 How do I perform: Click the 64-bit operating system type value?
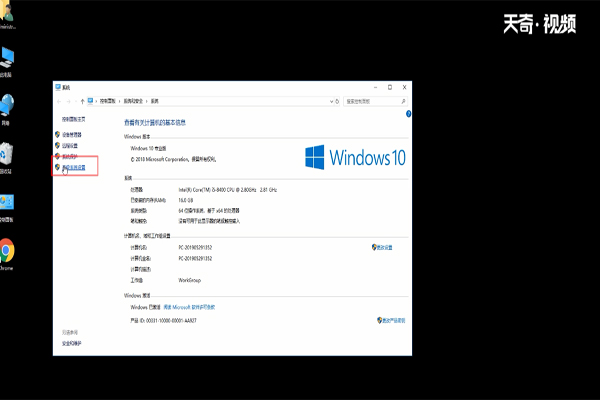click(x=209, y=211)
